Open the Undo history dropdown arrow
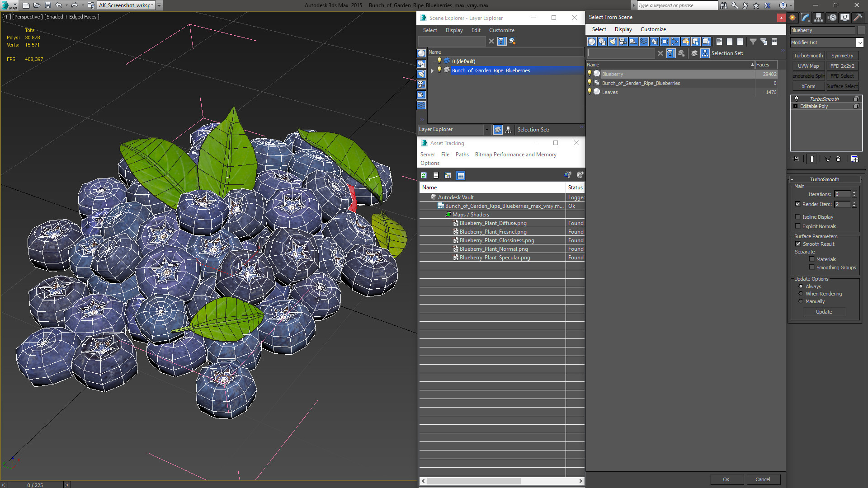868x488 pixels. click(66, 5)
